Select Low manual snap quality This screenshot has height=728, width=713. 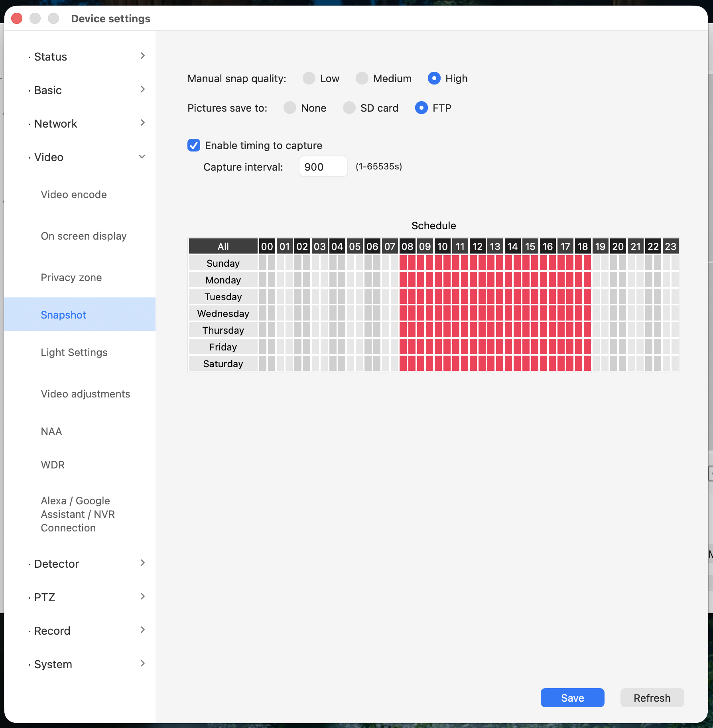click(309, 79)
